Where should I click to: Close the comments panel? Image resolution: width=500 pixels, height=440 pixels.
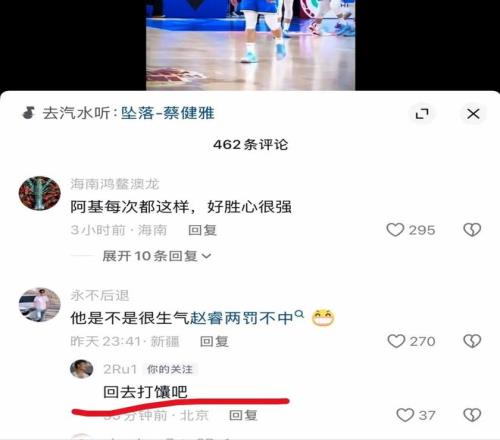(473, 114)
